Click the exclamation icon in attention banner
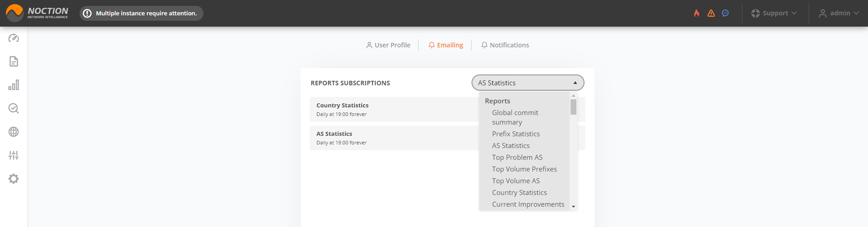Screen dimensions: 868x227 coord(87,14)
